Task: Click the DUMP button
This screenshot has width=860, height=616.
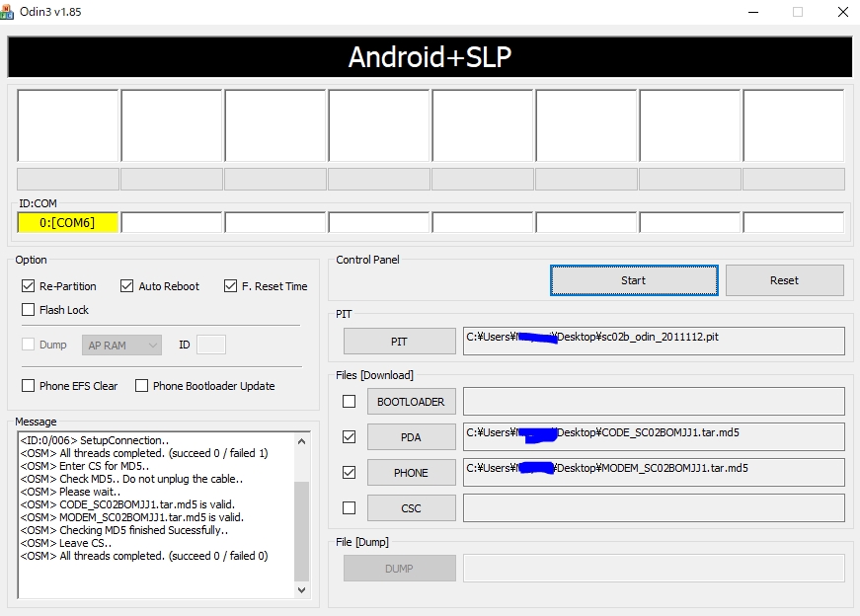Action: click(399, 569)
